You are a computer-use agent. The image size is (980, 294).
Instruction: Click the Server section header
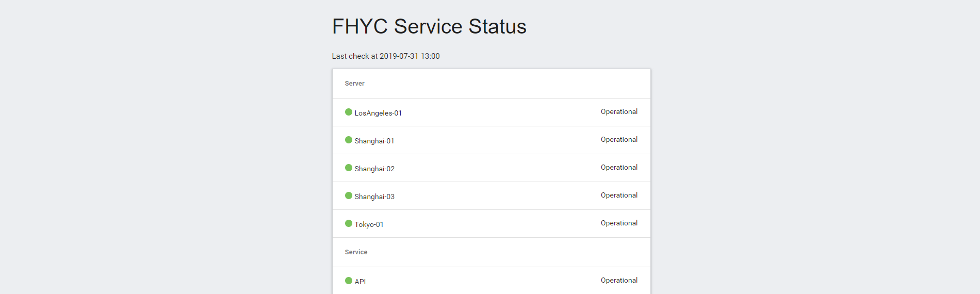coord(354,84)
